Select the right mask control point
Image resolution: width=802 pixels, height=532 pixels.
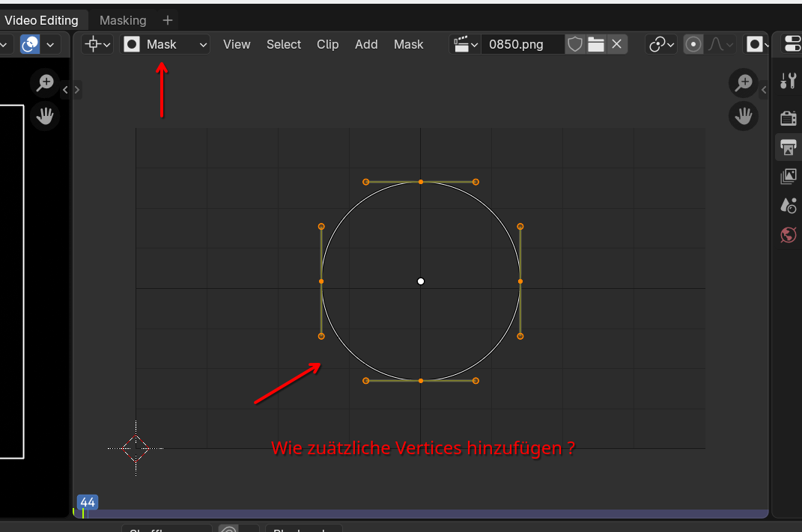[520, 281]
